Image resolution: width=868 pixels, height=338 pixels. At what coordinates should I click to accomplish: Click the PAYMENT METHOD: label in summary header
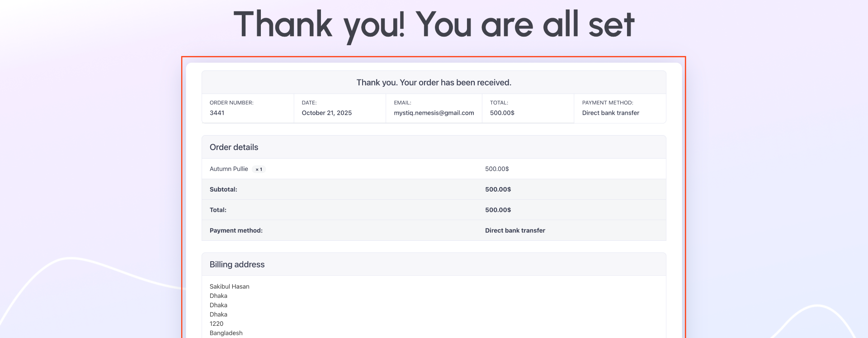pos(608,103)
